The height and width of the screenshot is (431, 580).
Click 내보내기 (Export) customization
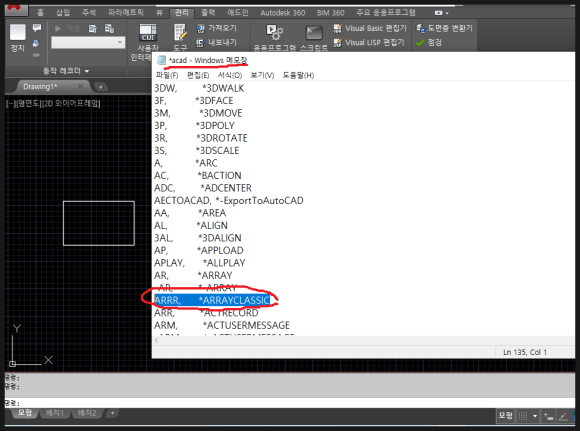[x=216, y=43]
